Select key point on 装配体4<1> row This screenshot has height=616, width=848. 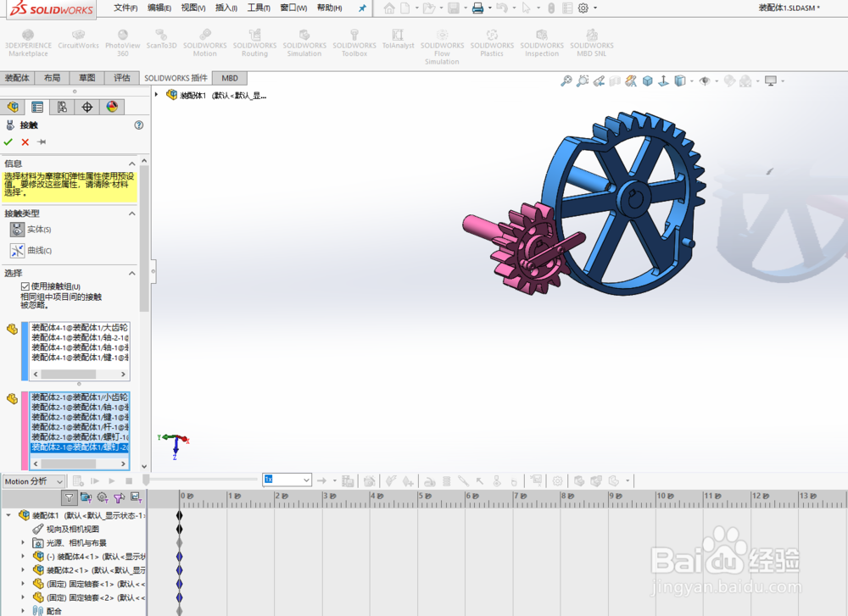(x=180, y=556)
